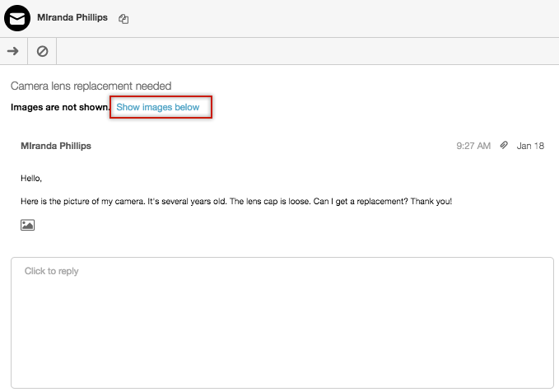Click the forward arrow toolbar icon
The width and height of the screenshot is (559, 392).
[13, 51]
